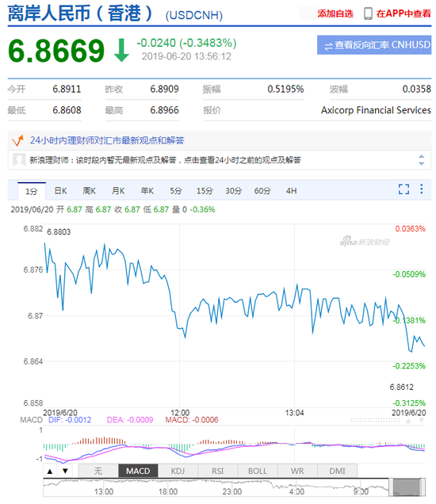Open the three-dot chart options menu
Image resolution: width=436 pixels, height=504 pixels.
421,189
